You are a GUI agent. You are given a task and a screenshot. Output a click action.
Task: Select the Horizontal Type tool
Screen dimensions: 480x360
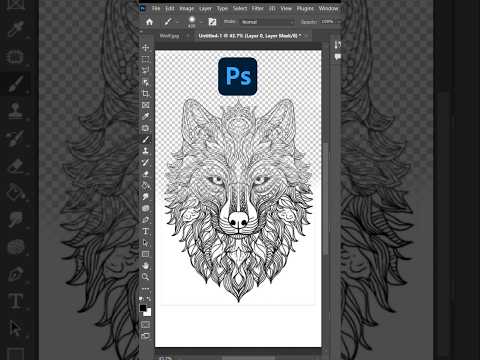click(145, 231)
